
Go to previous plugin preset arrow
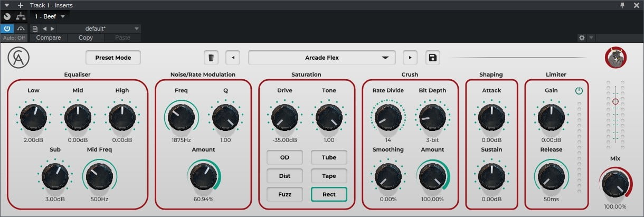[x=233, y=58]
